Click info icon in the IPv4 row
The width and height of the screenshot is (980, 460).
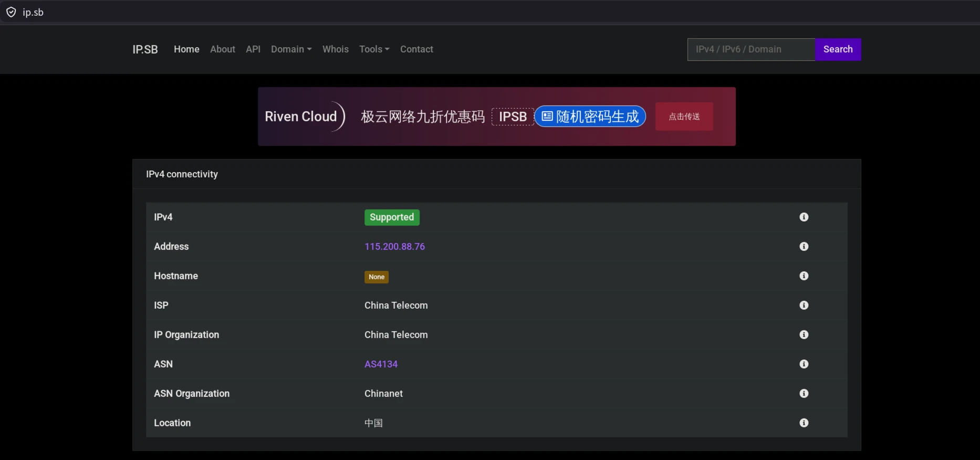804,217
